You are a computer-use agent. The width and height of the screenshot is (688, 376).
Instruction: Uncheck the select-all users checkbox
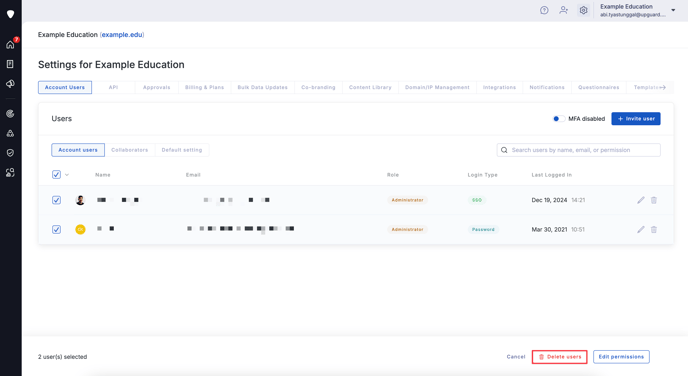(x=56, y=175)
